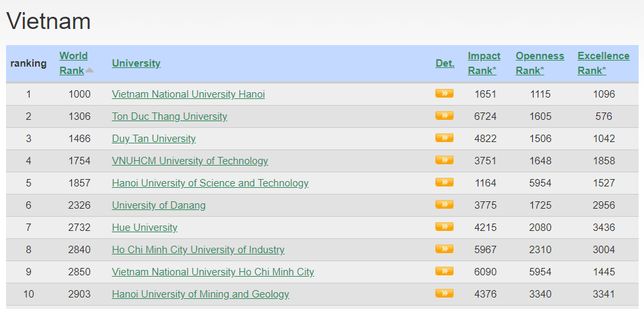Sort table by World Rank header

point(73,63)
